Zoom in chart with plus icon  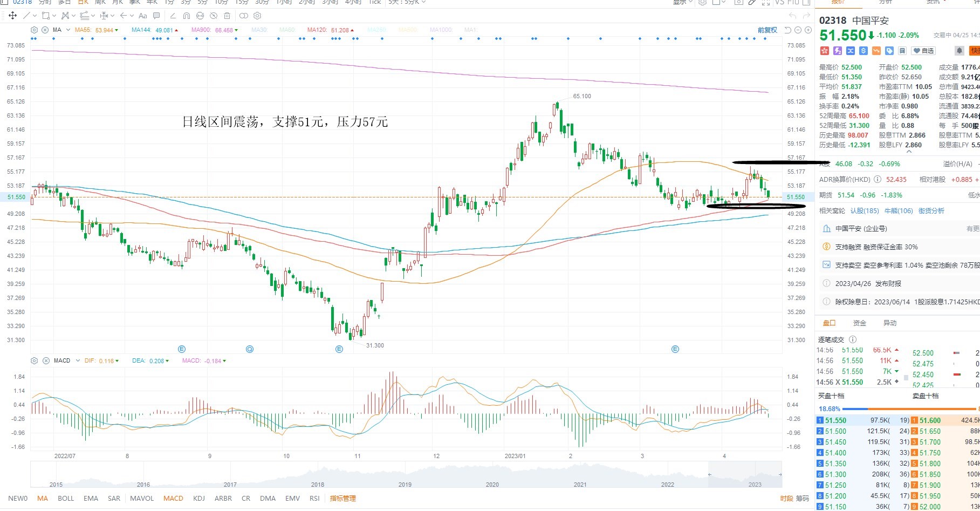[x=808, y=30]
